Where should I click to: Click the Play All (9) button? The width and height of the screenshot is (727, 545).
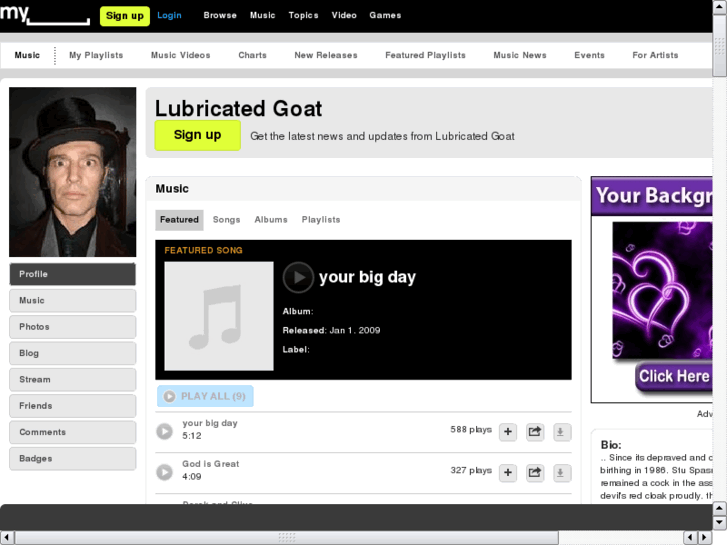205,396
